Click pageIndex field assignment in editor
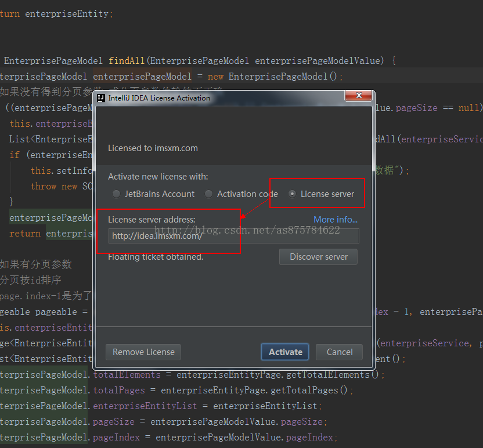The width and height of the screenshot is (483, 448). point(116,437)
